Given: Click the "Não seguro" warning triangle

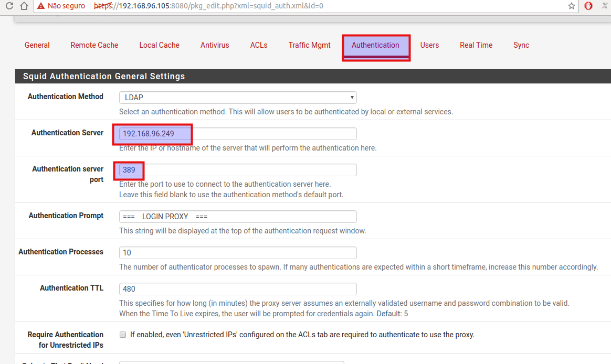Looking at the screenshot, I should 40,6.
